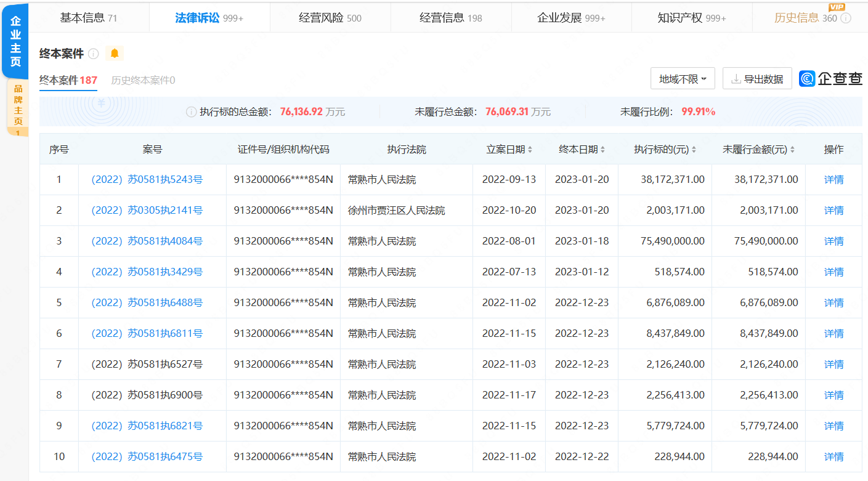The height and width of the screenshot is (481, 868).
Task: Click the info icon beside 终本案件 title
Action: (93, 54)
